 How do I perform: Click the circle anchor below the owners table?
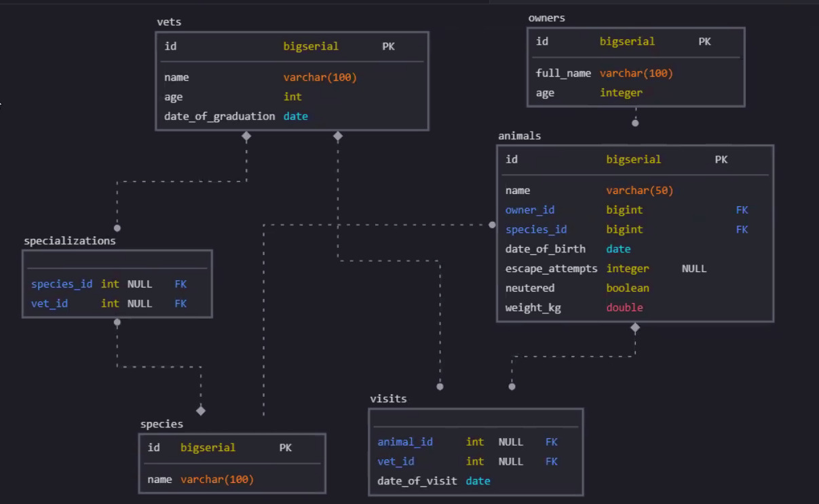click(635, 122)
